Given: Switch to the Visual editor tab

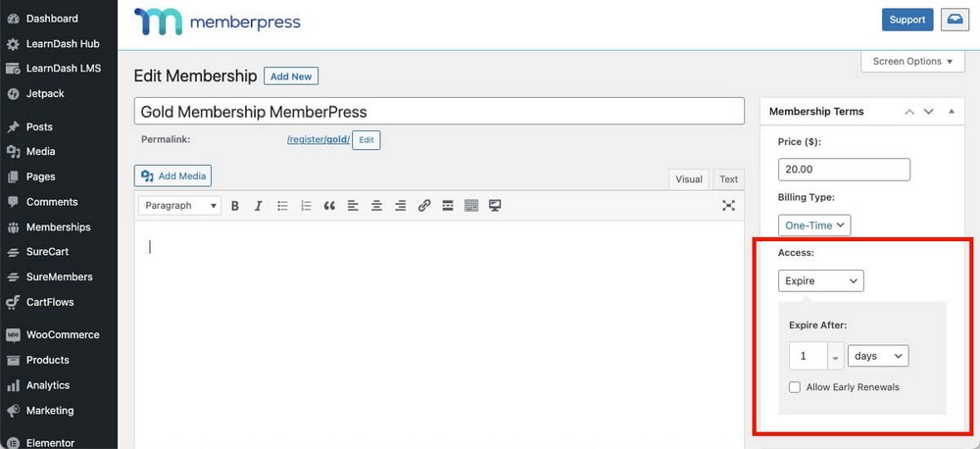Looking at the screenshot, I should (x=689, y=178).
